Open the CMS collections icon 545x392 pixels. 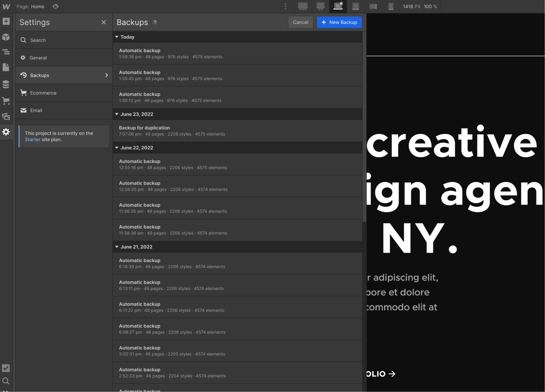point(6,84)
